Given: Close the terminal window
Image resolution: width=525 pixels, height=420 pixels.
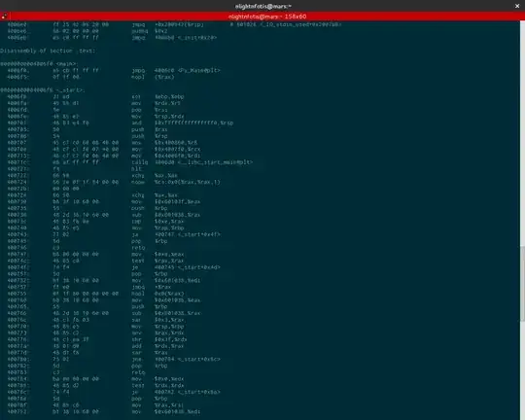Looking at the screenshot, I should click(517, 6).
